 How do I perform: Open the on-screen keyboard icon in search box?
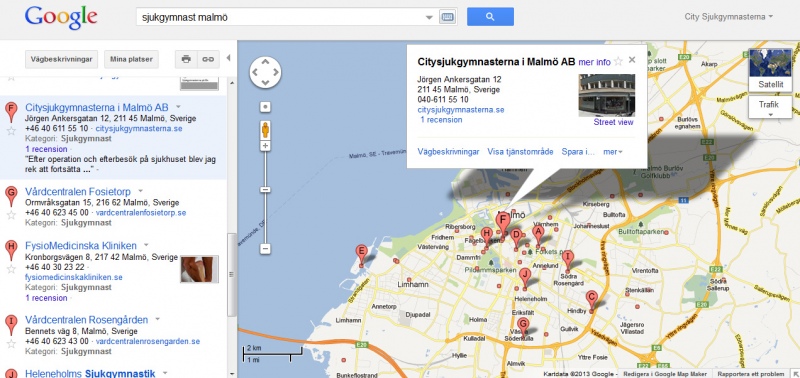447,17
